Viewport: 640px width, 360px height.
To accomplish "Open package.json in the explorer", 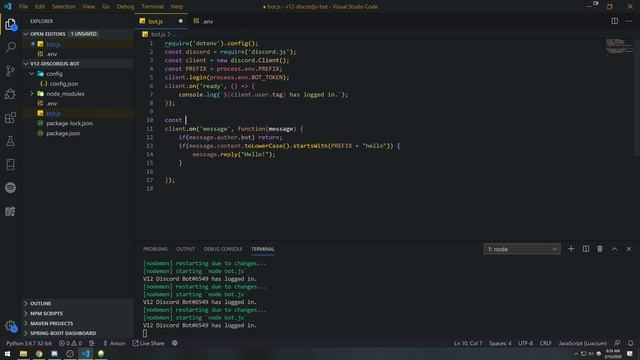I will tap(63, 133).
